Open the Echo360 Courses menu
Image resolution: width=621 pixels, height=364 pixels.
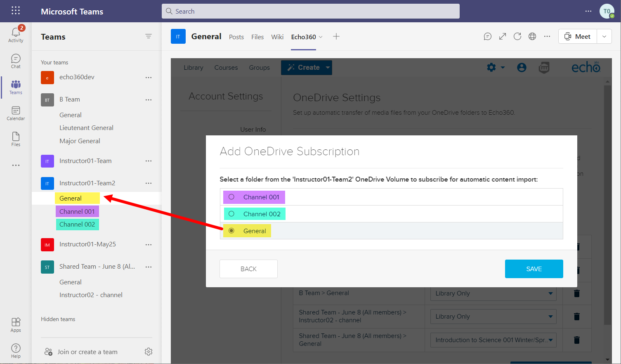click(x=226, y=68)
